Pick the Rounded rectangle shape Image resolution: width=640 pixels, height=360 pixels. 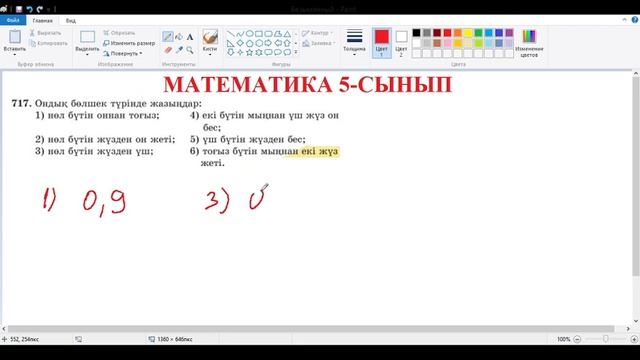[x=268, y=34]
